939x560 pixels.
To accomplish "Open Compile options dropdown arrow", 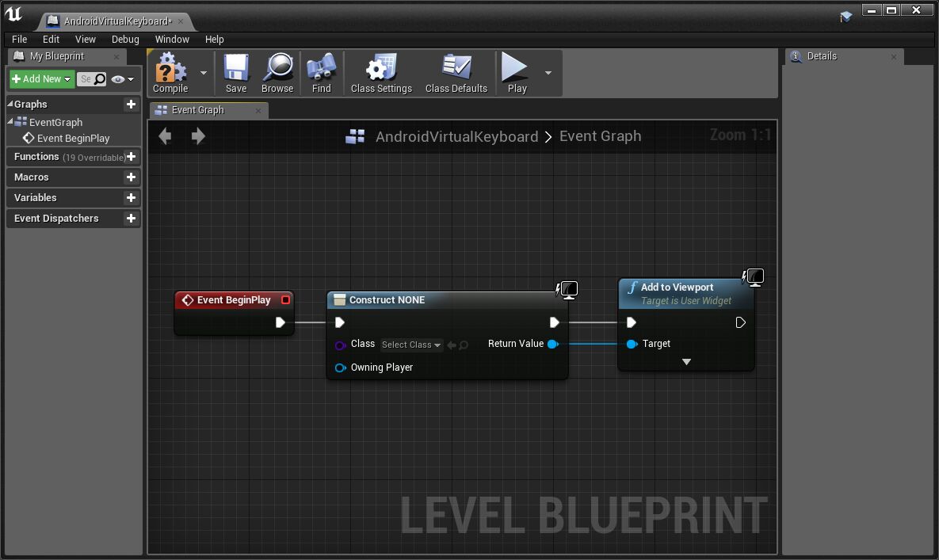I will [x=204, y=73].
